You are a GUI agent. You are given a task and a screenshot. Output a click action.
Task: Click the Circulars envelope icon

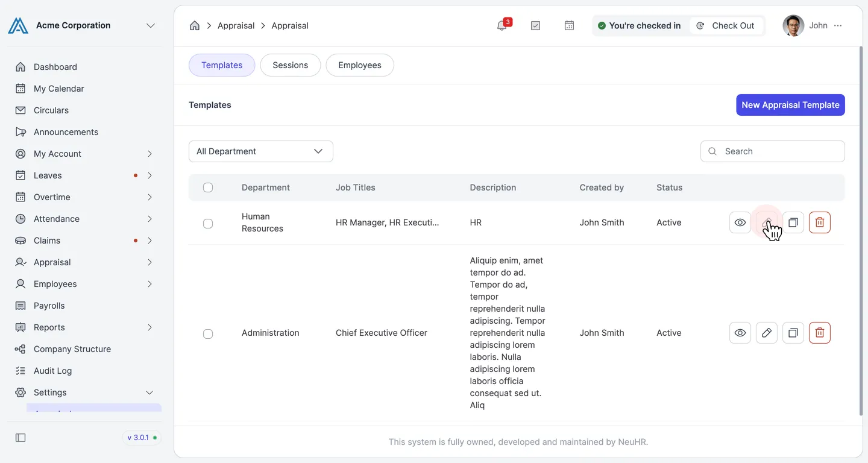(x=20, y=110)
